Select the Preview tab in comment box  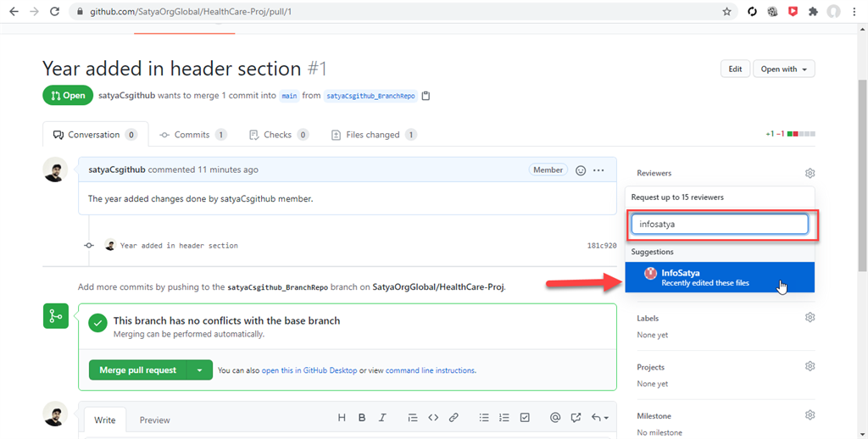pos(154,420)
